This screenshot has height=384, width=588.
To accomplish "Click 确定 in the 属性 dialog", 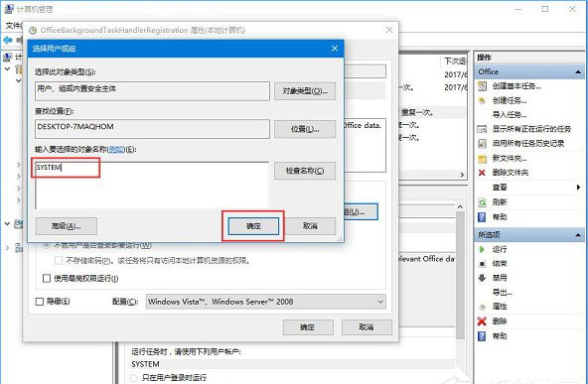I will click(308, 327).
